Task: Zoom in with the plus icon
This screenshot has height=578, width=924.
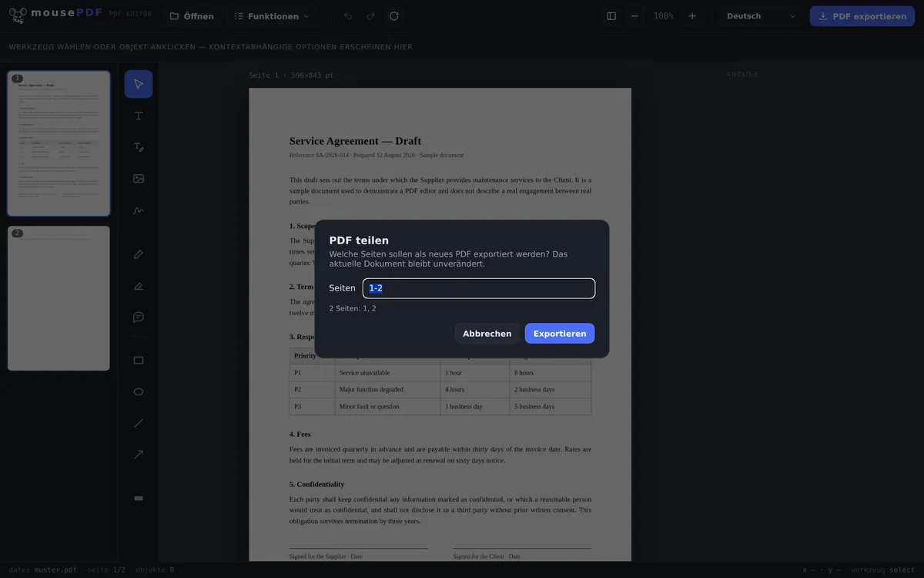Action: click(692, 16)
